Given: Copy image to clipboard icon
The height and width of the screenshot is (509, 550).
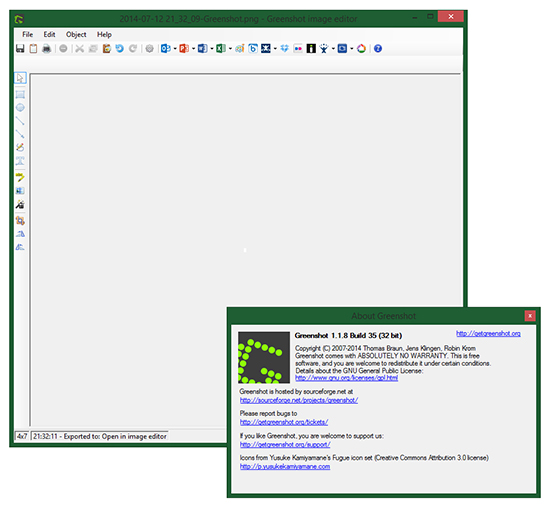Looking at the screenshot, I should 33,48.
